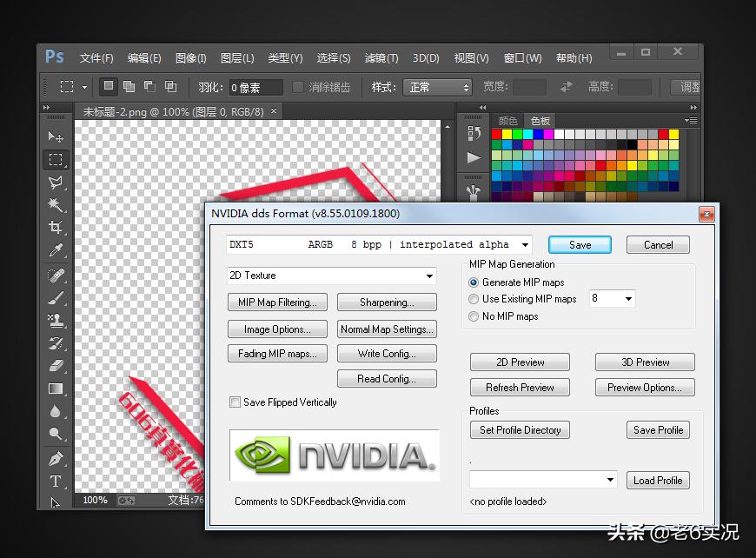Viewport: 756px width, 558px height.
Task: Click the Save button in NVIDIA dialog
Action: click(580, 244)
